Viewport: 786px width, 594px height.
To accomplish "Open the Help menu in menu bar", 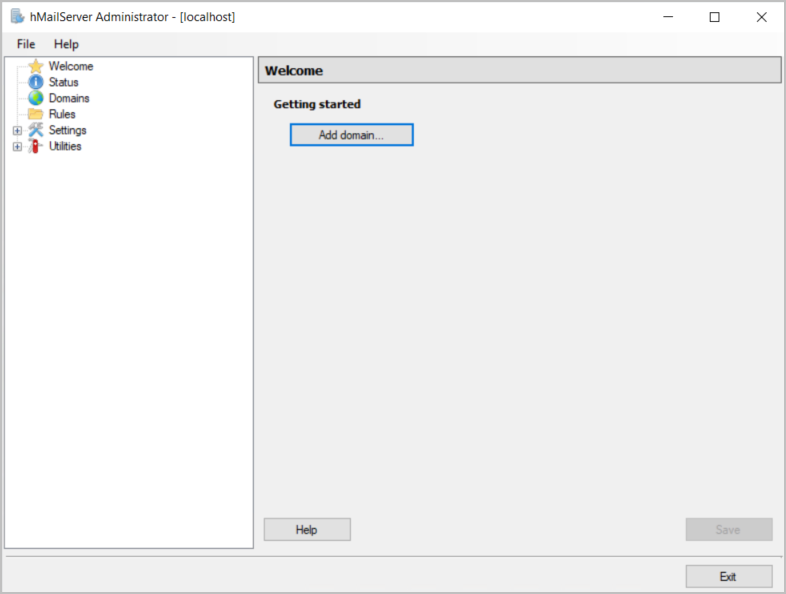I will click(66, 44).
